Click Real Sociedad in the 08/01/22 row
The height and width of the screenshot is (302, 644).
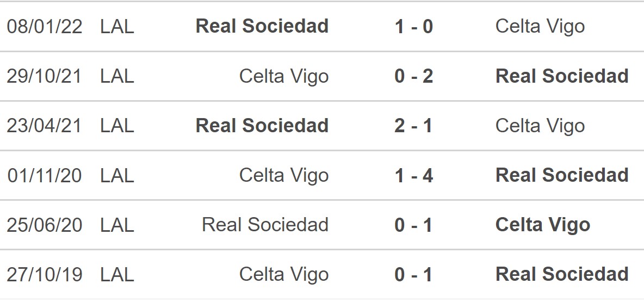click(x=262, y=26)
